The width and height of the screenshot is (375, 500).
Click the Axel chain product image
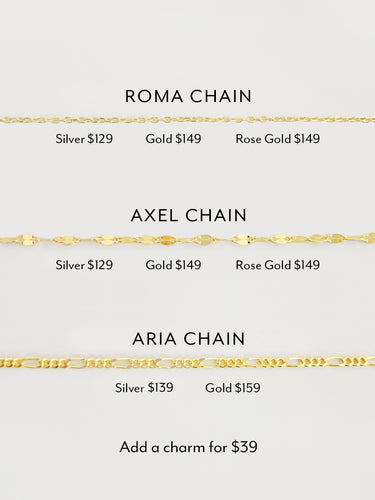click(x=187, y=239)
